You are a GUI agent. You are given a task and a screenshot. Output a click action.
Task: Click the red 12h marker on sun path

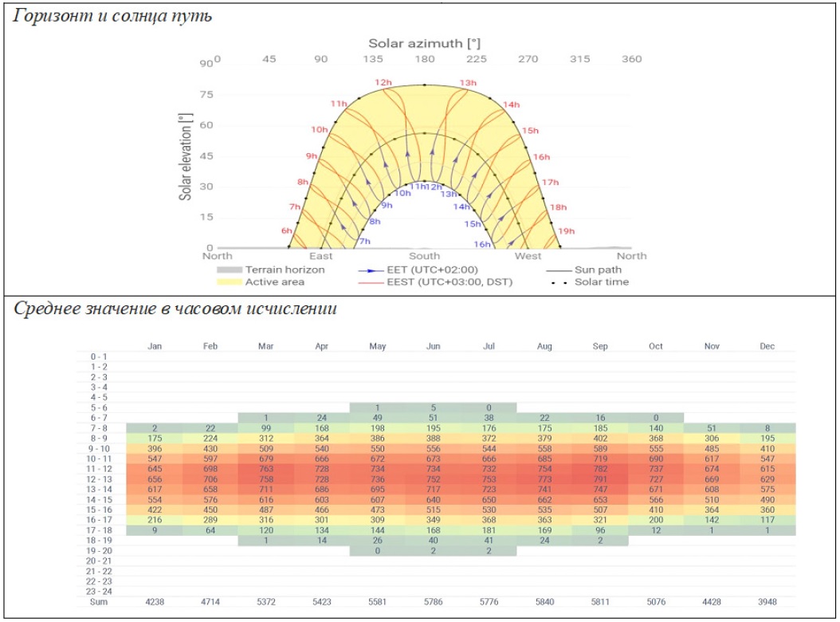pyautogui.click(x=383, y=83)
